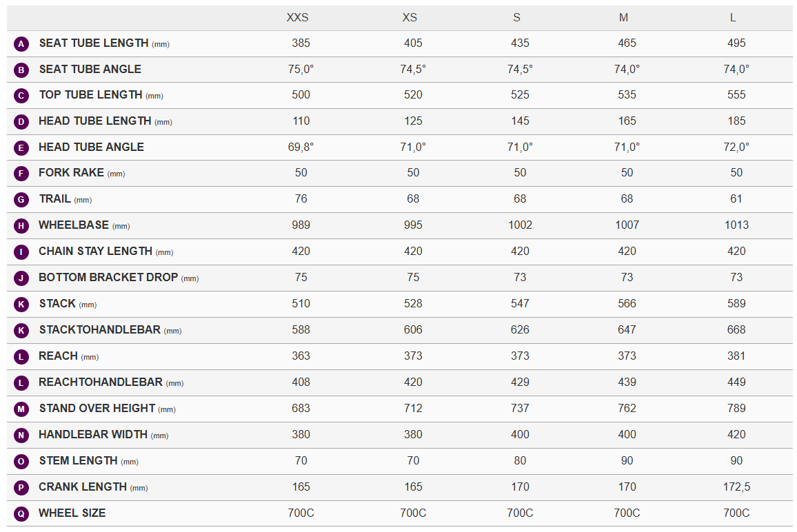The width and height of the screenshot is (797, 532).
Task: Click the Chain Stay Length label
Action: click(x=95, y=252)
